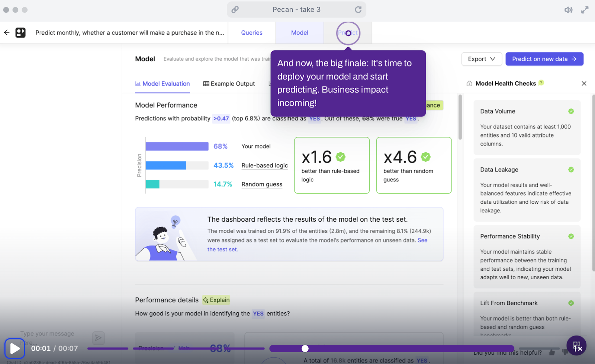Click the Data Leakage health check card
Screen dimensions: 595x364
click(x=527, y=190)
